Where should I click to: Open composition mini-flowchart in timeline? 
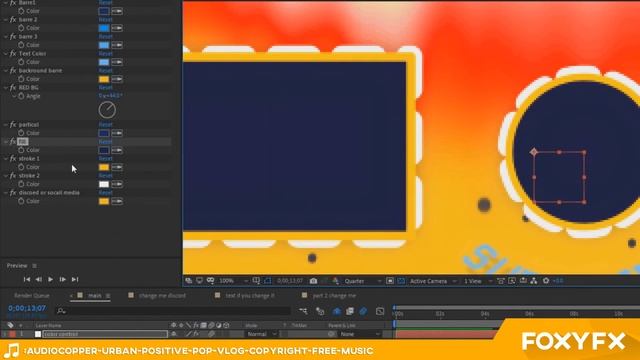click(303, 311)
